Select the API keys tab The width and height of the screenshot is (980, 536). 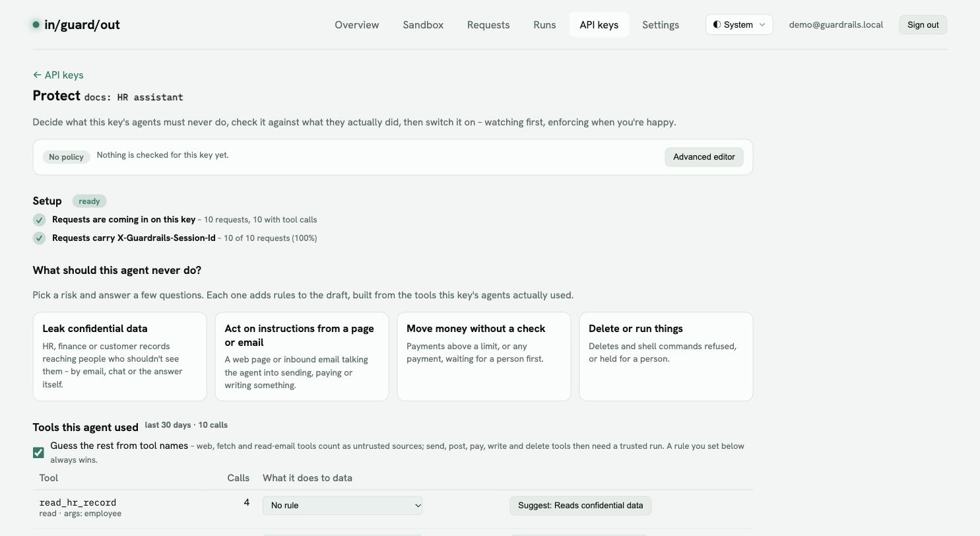599,25
